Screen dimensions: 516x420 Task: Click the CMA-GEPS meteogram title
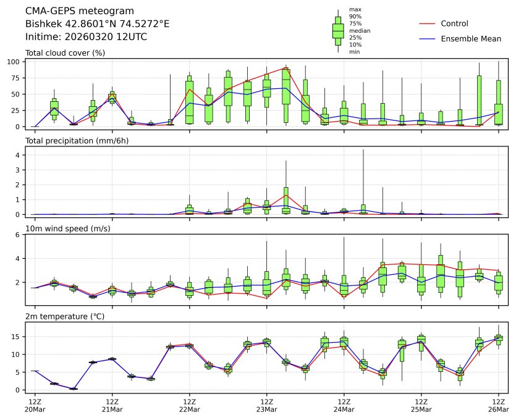[x=70, y=11]
